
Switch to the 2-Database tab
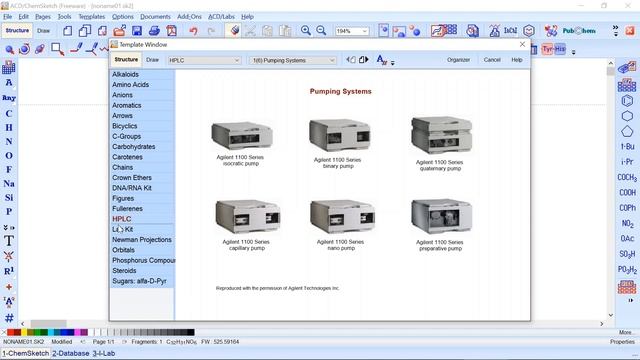tap(71, 353)
